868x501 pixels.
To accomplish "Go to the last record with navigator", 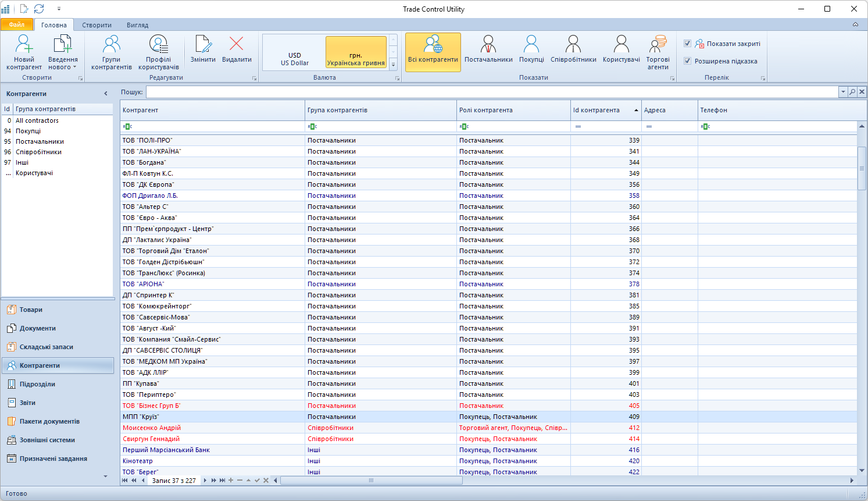I will point(222,481).
